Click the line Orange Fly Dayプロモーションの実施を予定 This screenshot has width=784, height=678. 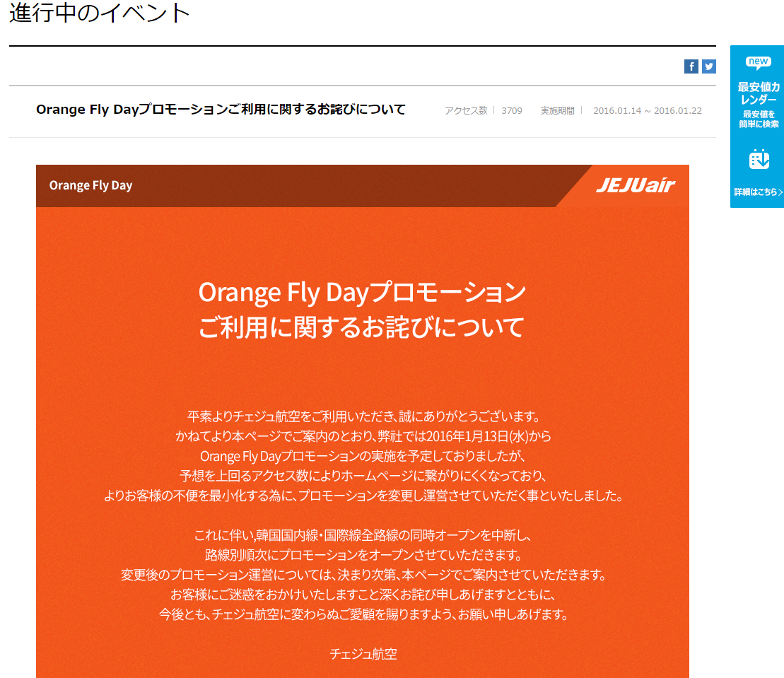pyautogui.click(x=363, y=456)
